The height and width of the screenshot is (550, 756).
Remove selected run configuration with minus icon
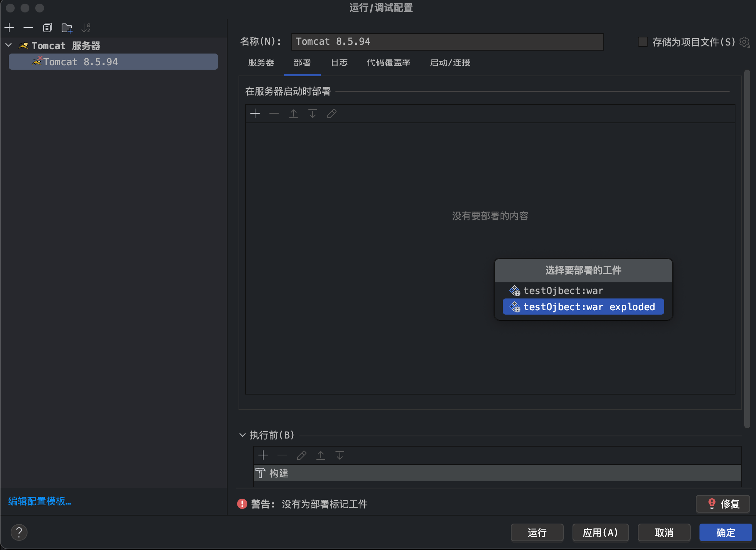tap(28, 27)
